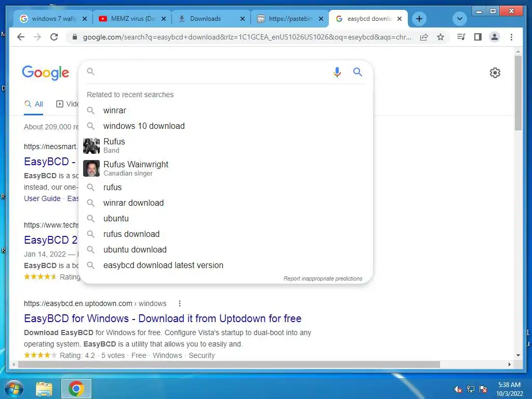Click the scroll right arrow

coord(509,364)
